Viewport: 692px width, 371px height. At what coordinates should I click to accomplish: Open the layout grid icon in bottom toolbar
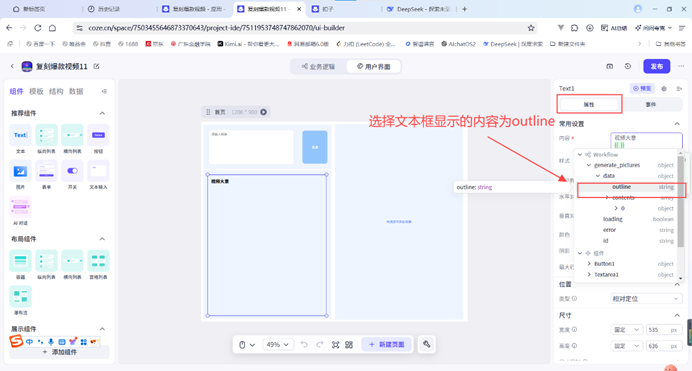[349, 345]
